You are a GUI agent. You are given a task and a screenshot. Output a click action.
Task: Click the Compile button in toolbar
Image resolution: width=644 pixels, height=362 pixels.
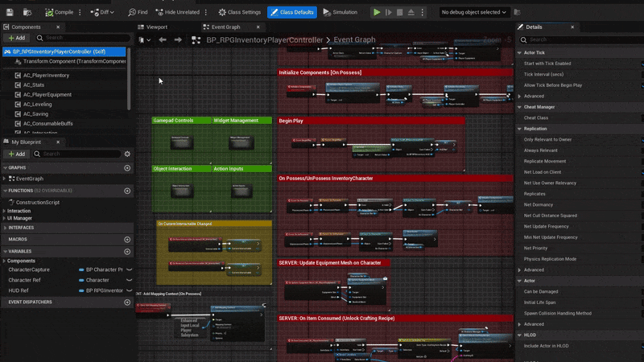point(59,12)
